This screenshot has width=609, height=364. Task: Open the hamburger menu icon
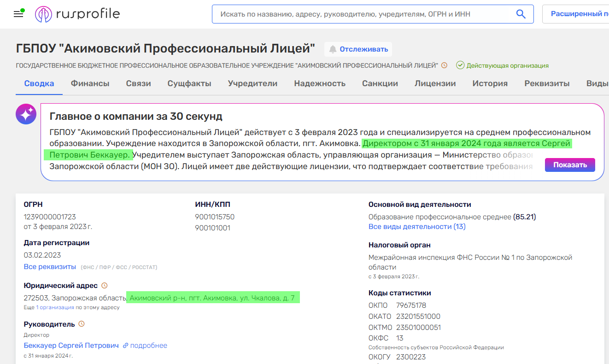pos(18,14)
